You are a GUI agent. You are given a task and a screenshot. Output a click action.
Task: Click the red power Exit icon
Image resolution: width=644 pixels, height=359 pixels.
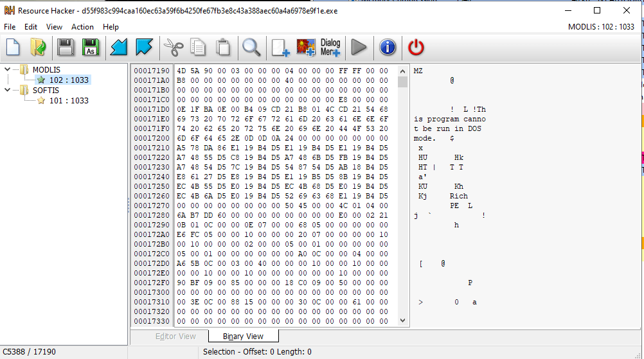[416, 47]
